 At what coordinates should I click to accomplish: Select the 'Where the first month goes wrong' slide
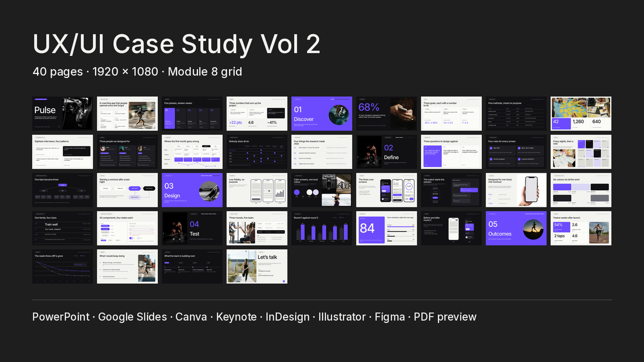click(x=192, y=152)
